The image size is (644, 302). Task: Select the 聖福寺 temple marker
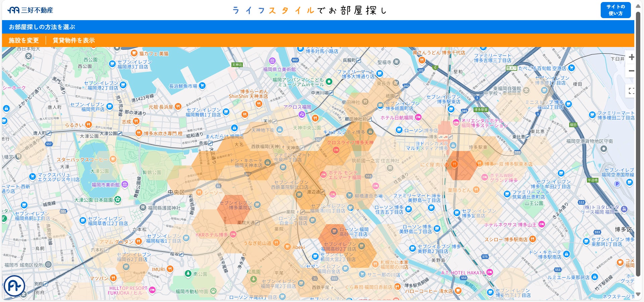pos(396,62)
